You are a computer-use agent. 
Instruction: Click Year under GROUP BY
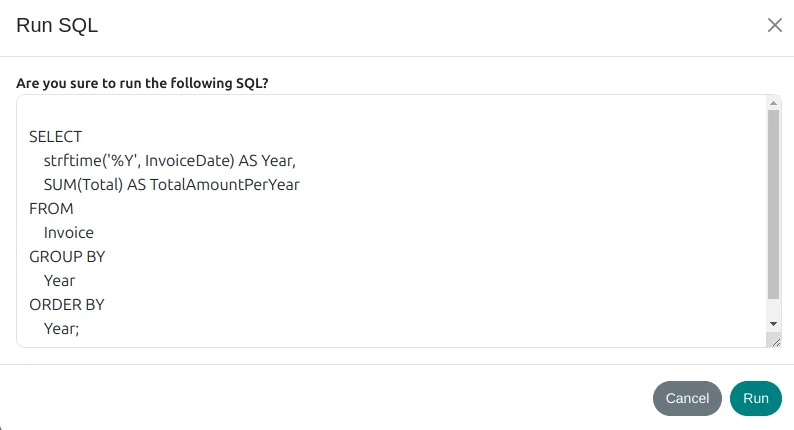(59, 280)
